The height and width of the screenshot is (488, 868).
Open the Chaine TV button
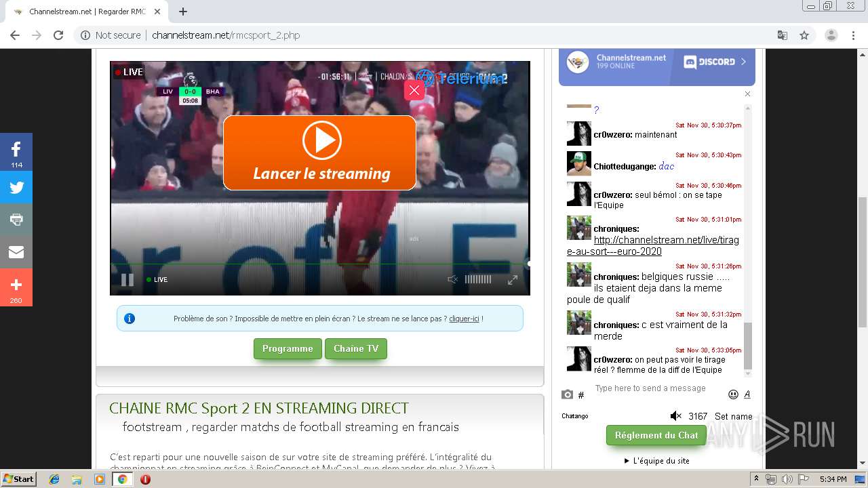pos(356,349)
